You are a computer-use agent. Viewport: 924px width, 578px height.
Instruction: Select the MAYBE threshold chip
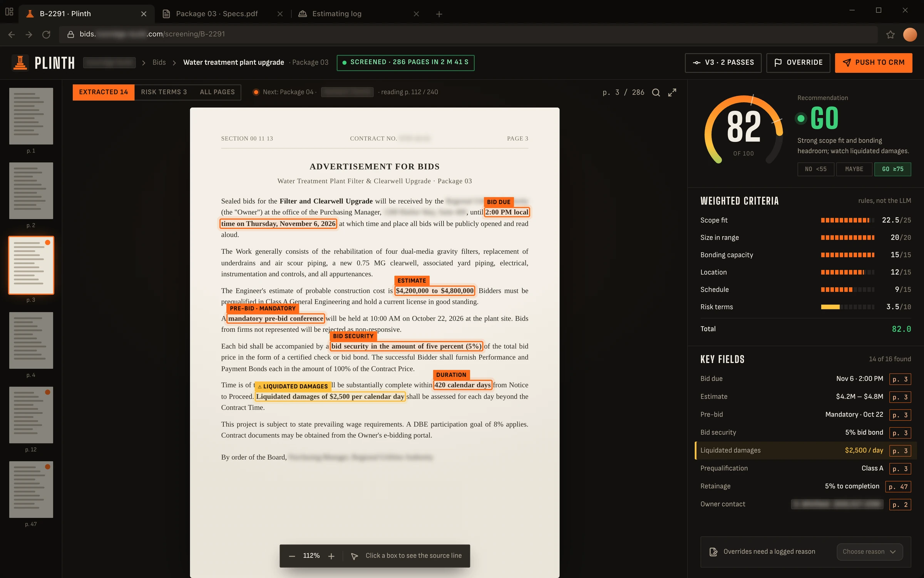(854, 169)
